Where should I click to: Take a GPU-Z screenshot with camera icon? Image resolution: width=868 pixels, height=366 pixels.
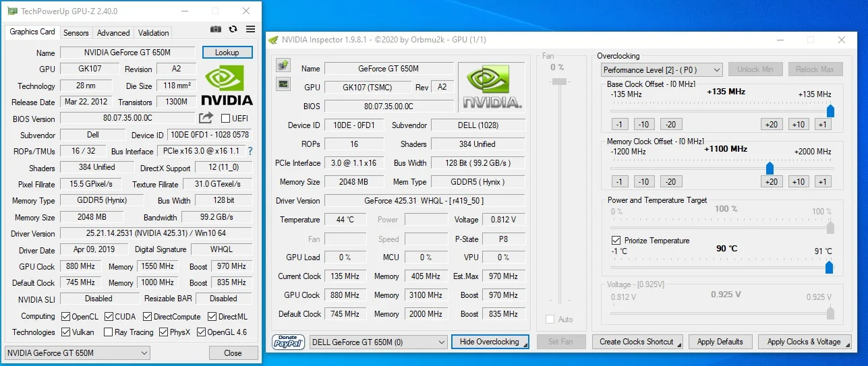pos(216,29)
